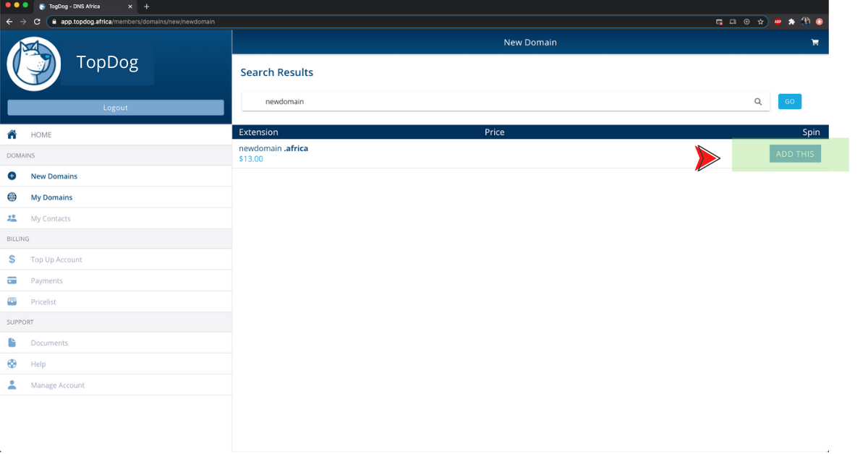Click the globe icon beside My Domains
Image resolution: width=868 pixels, height=454 pixels.
pyautogui.click(x=12, y=197)
